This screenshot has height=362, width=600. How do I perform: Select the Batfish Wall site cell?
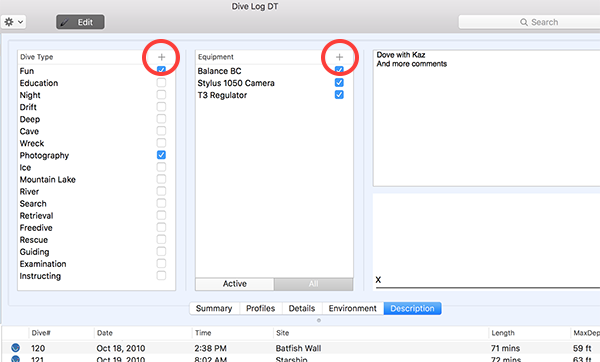pos(298,348)
